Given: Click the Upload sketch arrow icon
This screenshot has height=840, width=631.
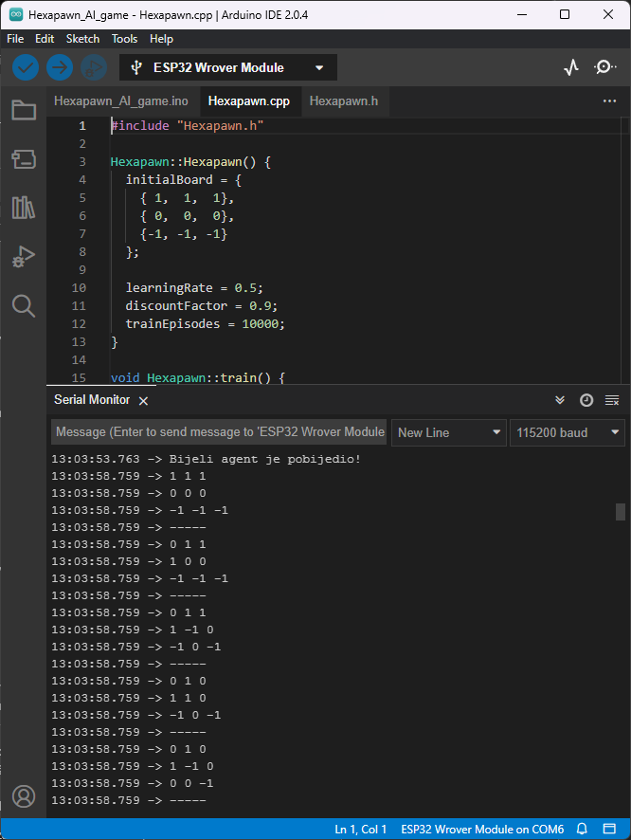Looking at the screenshot, I should coord(59,67).
